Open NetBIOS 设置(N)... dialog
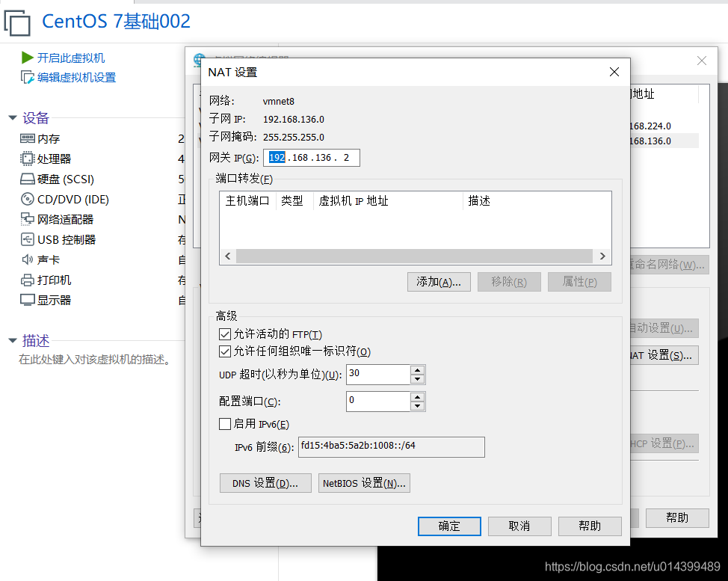The image size is (728, 581). click(x=364, y=483)
